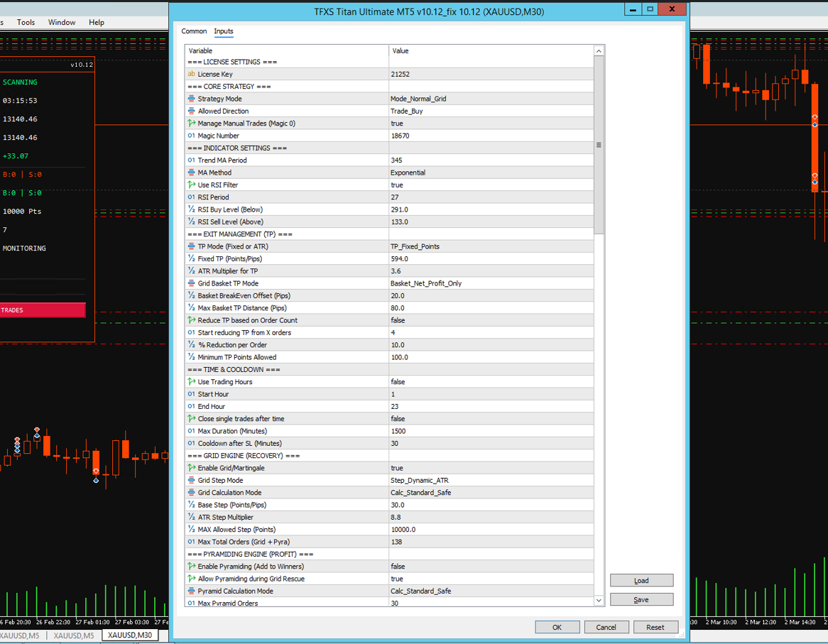Viewport: 828px width, 644px height.
Task: Click the Max Basket TP Distance icon
Action: (191, 307)
